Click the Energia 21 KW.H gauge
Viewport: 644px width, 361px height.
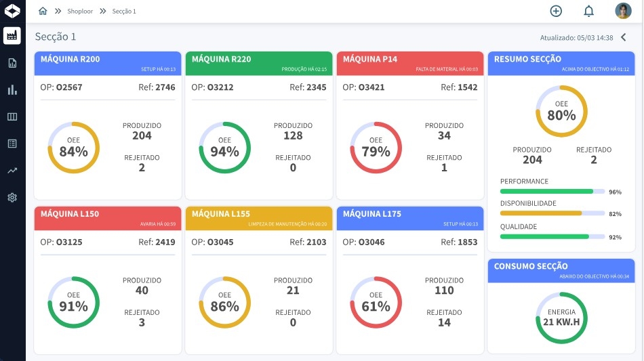[x=561, y=317]
